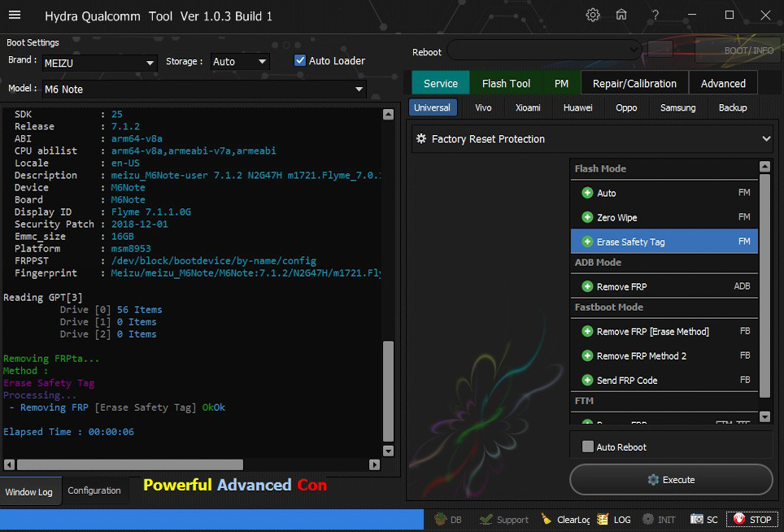Click log vertical scrollbar thumb
784x532 pixels.
(388, 391)
